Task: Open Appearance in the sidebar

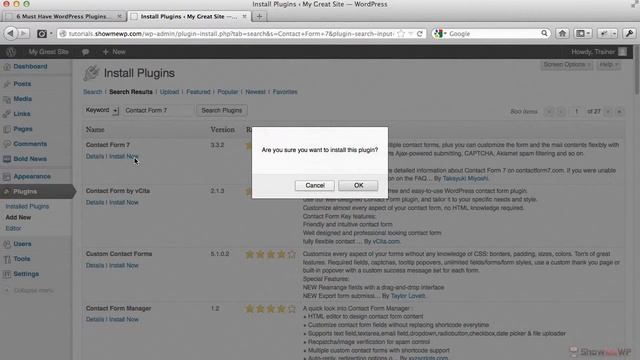Action: pyautogui.click(x=32, y=176)
